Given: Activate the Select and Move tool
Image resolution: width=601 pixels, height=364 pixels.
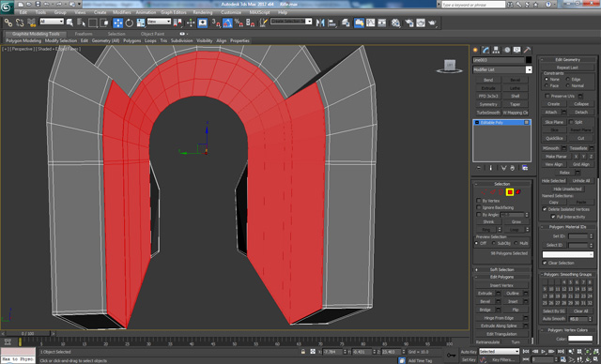Looking at the screenshot, I should [x=117, y=23].
